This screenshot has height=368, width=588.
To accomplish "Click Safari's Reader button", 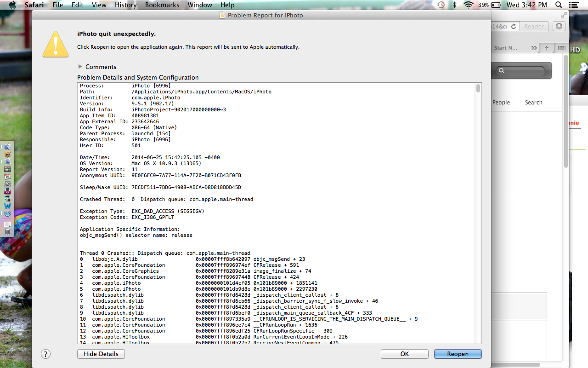I will [534, 26].
